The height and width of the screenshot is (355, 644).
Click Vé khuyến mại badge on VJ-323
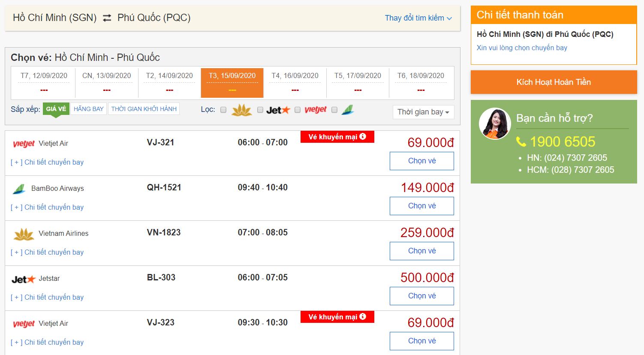pyautogui.click(x=337, y=317)
